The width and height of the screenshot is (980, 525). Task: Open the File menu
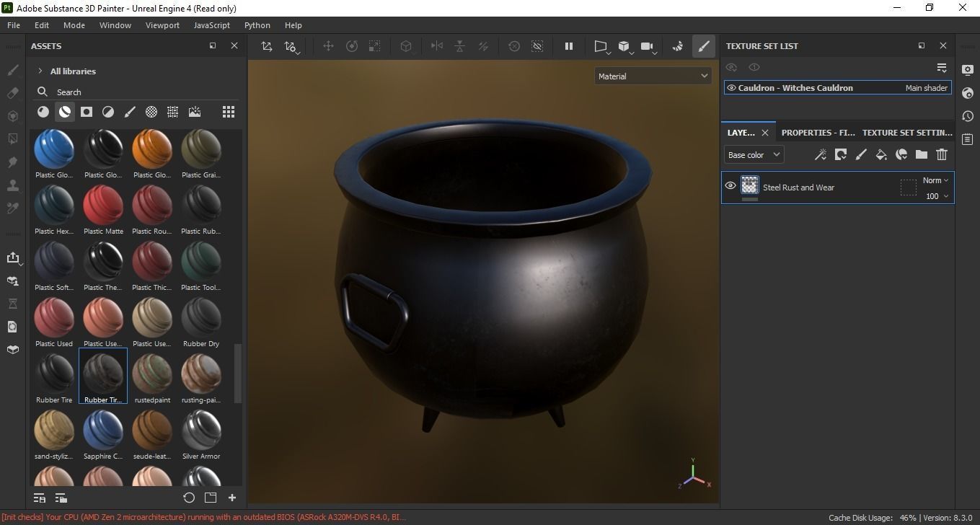click(x=14, y=25)
